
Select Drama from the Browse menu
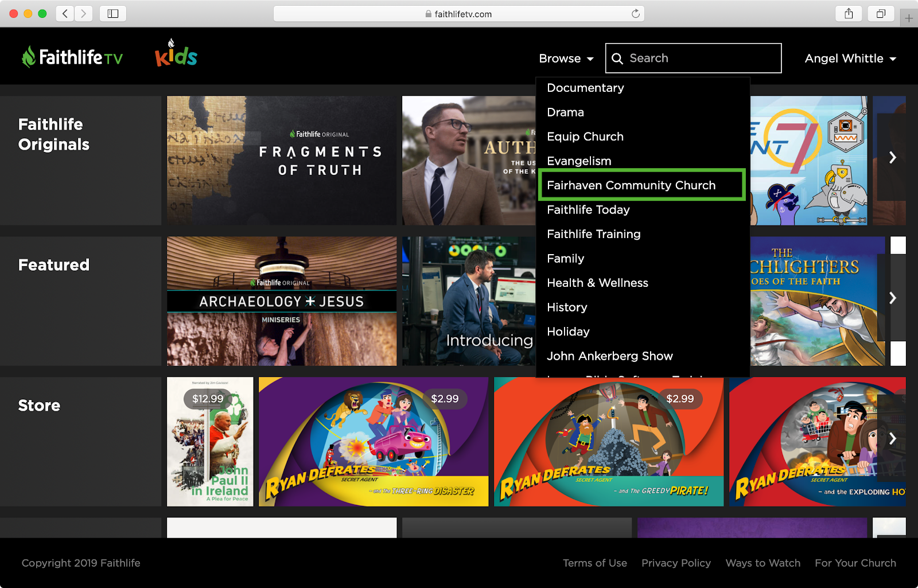pyautogui.click(x=565, y=112)
